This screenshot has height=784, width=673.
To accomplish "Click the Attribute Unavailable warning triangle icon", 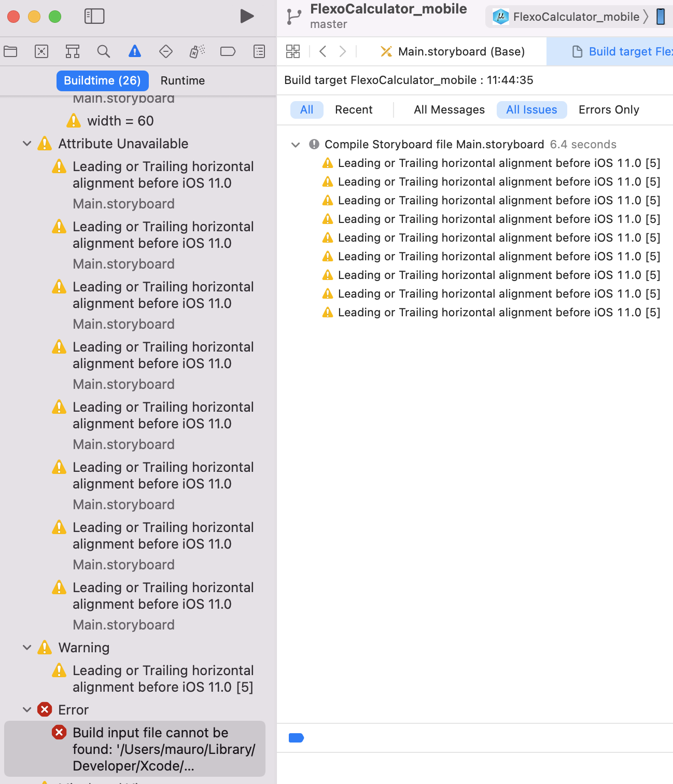I will [x=45, y=143].
